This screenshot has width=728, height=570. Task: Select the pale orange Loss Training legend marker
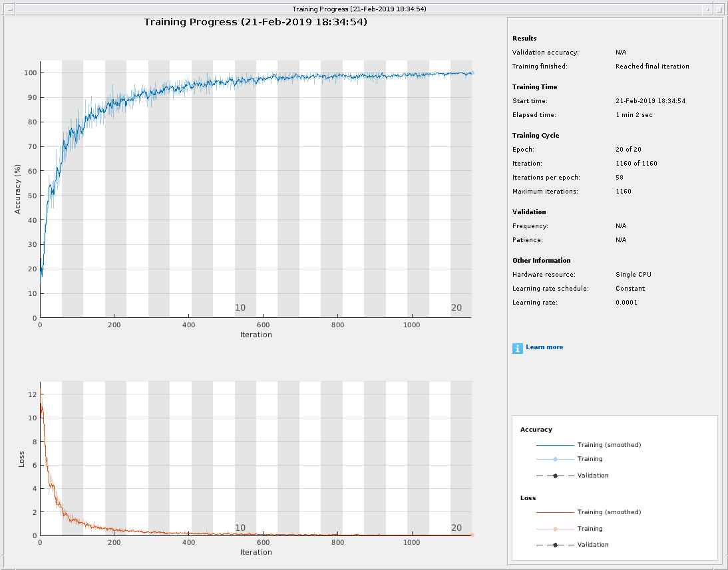pos(554,529)
